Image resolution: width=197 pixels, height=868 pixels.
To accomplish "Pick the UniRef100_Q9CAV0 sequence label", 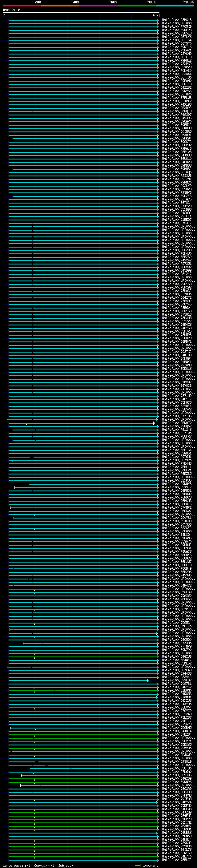I will click(176, 121).
